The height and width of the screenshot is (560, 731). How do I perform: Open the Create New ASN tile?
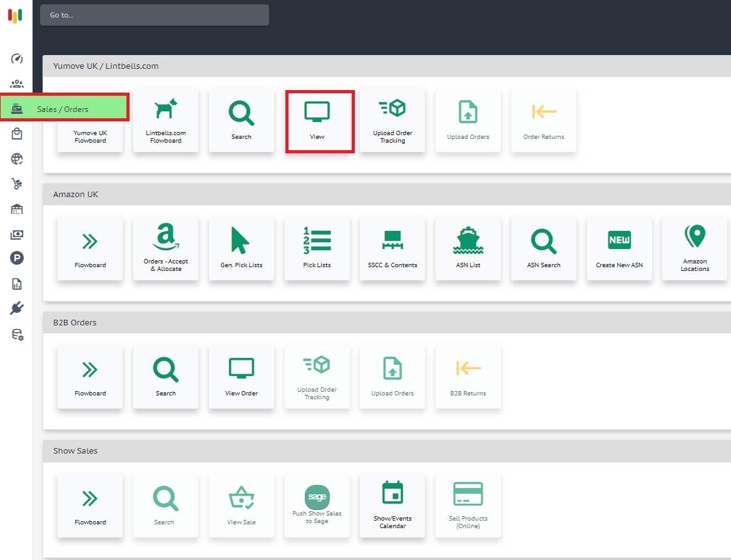pos(619,248)
